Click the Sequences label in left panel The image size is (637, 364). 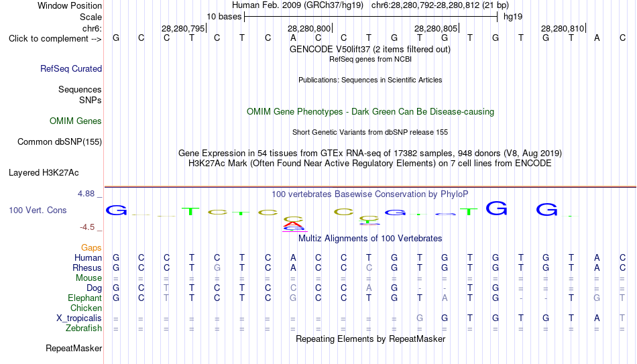click(80, 89)
